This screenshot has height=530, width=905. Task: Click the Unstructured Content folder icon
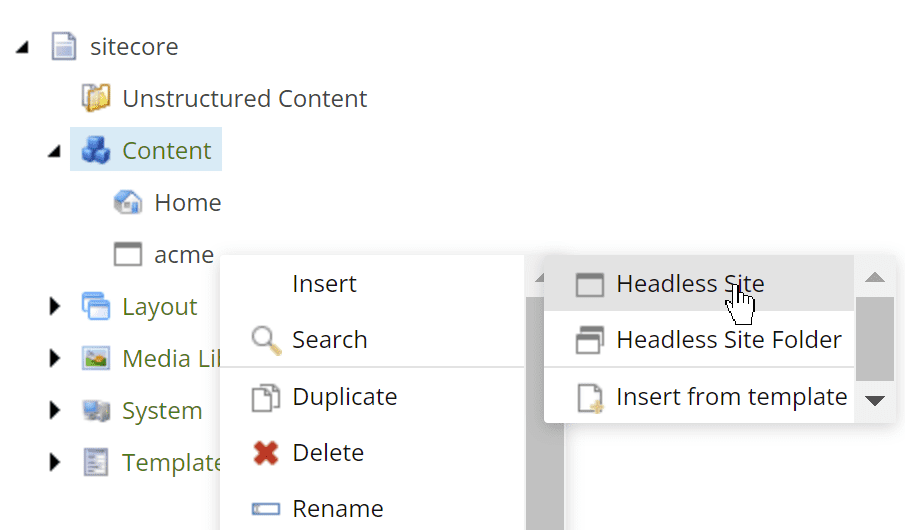pos(95,98)
